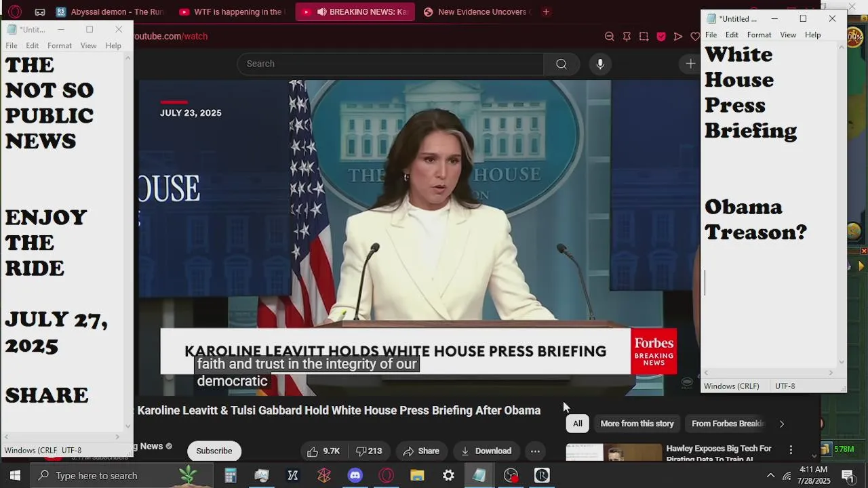
Task: Dislike the video showing 213
Action: pyautogui.click(x=370, y=451)
